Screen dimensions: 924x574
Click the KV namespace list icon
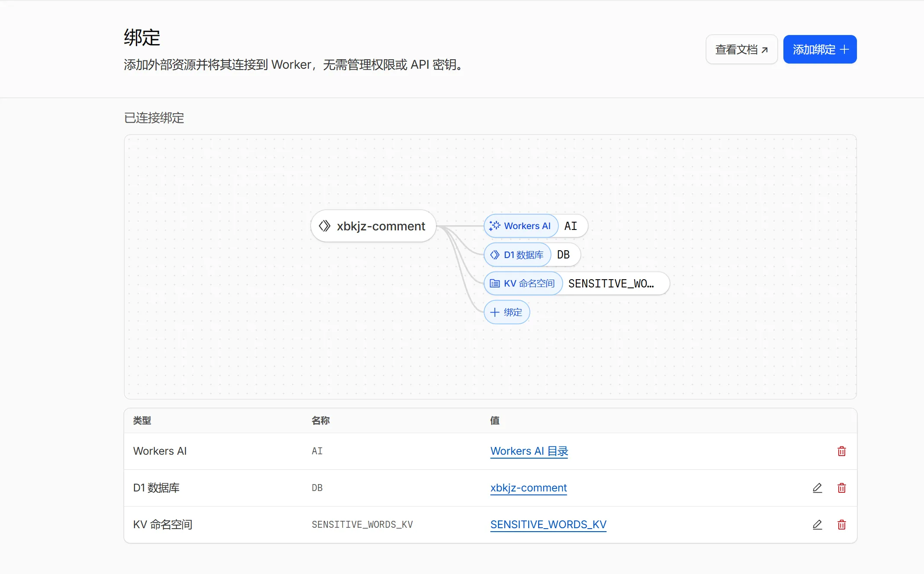point(494,284)
